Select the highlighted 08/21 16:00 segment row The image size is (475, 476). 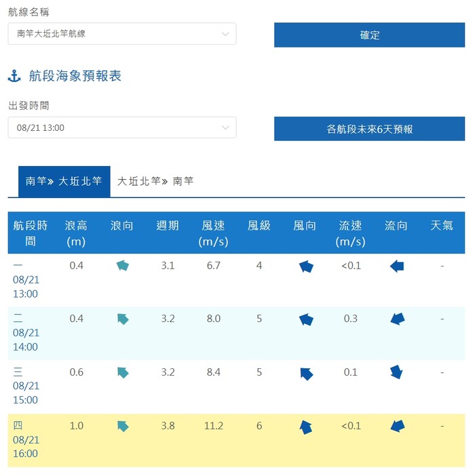[236, 440]
